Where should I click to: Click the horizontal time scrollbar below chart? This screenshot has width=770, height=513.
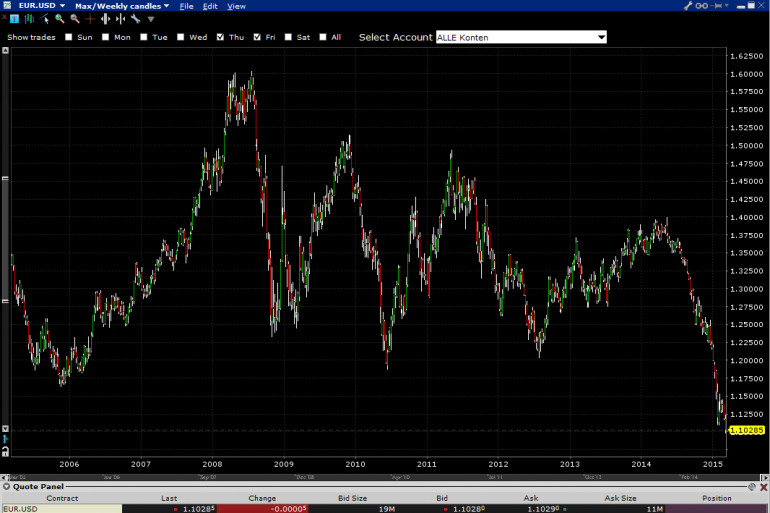tap(385, 477)
